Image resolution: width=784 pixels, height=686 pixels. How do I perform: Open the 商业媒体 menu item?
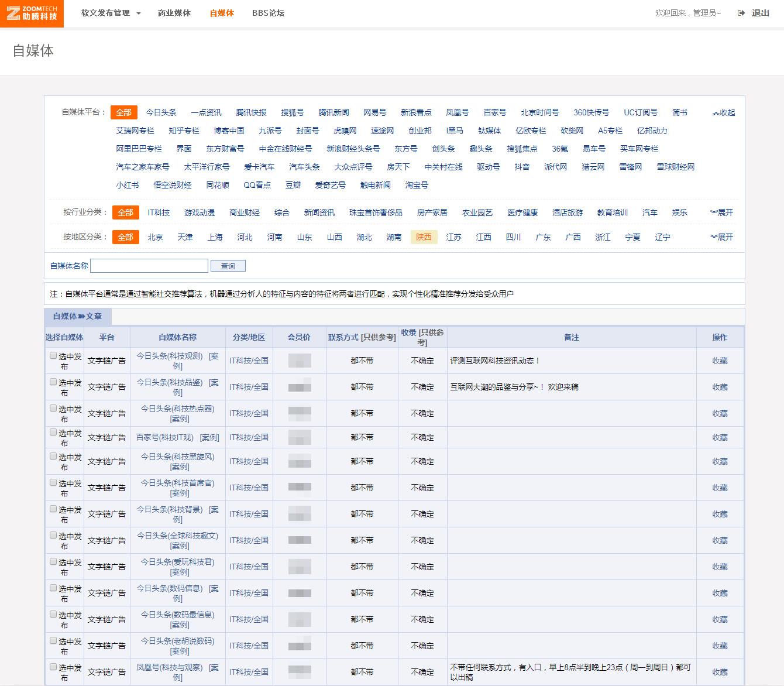pos(174,13)
